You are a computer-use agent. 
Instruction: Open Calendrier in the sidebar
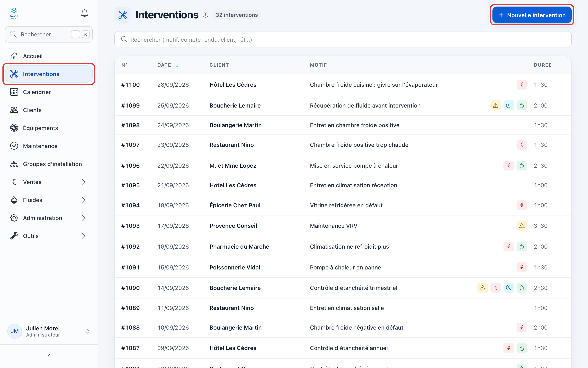(x=49, y=92)
